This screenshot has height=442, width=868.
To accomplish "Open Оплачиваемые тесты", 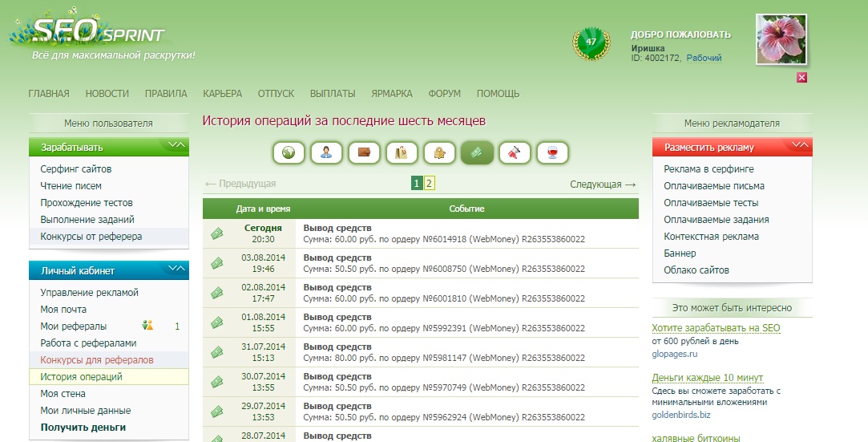I will coord(712,203).
